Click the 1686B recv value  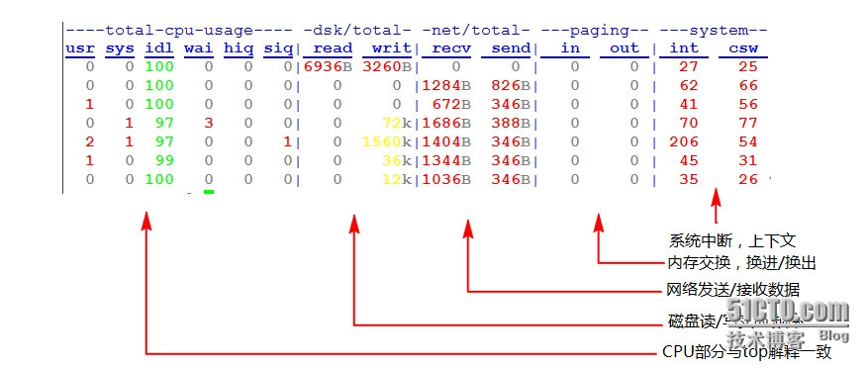(x=446, y=123)
